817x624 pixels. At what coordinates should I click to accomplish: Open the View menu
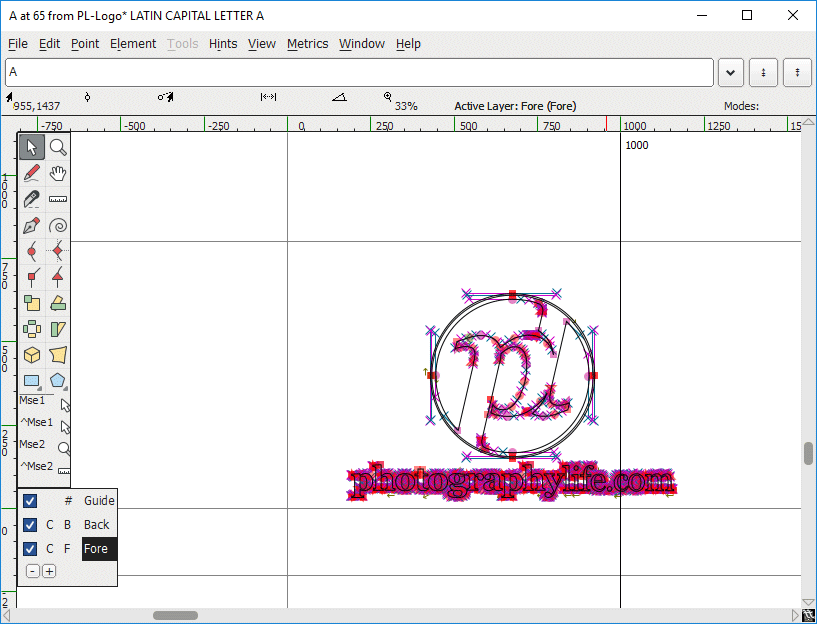[x=262, y=44]
